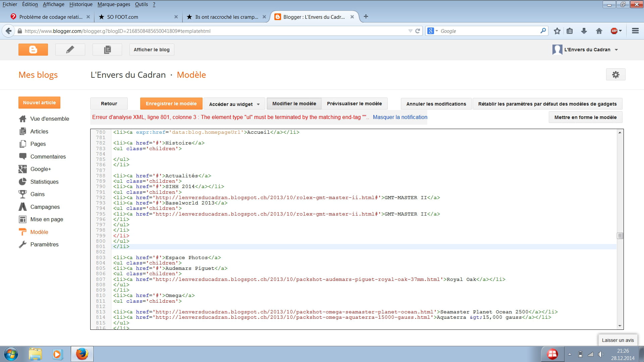Expand the Accéder au widget dropdown
The image size is (644, 362).
pyautogui.click(x=234, y=104)
